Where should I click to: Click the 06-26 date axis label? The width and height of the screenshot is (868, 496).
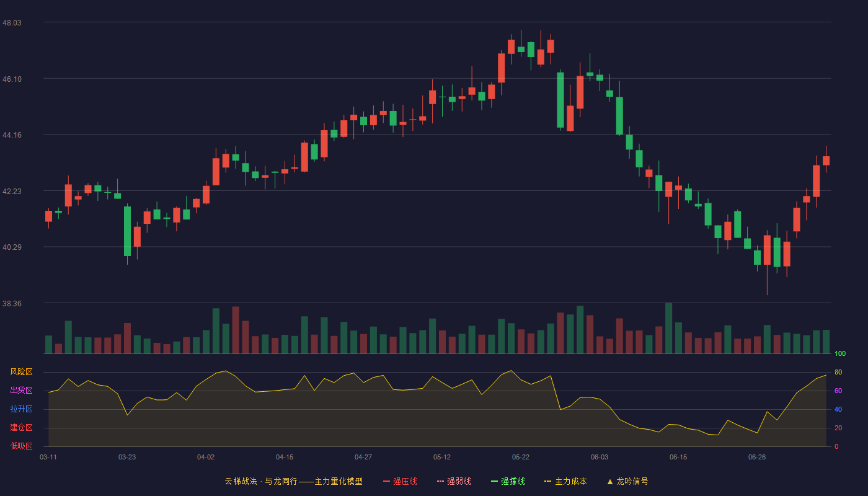[x=757, y=457]
